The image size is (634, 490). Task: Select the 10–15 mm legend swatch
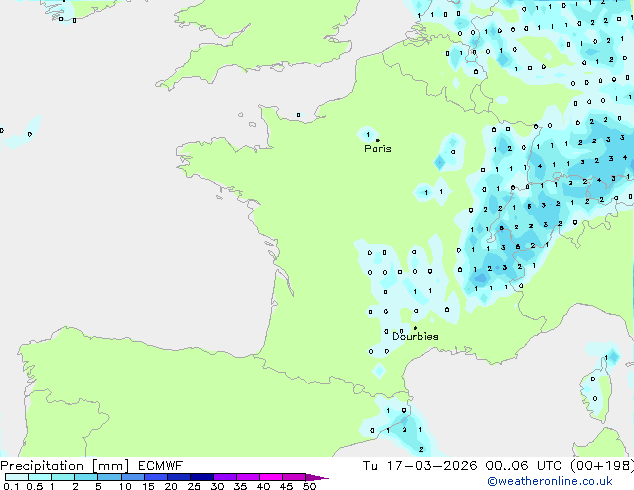[132, 477]
